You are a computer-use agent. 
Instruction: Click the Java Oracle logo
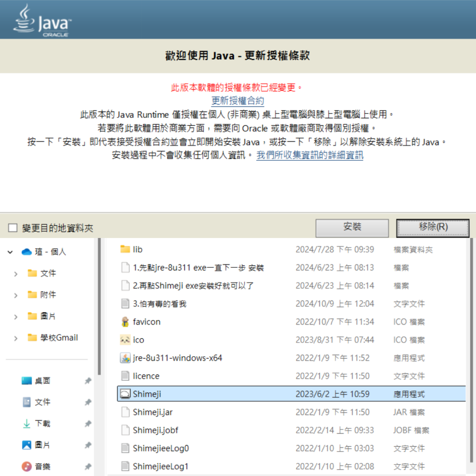coord(42,21)
